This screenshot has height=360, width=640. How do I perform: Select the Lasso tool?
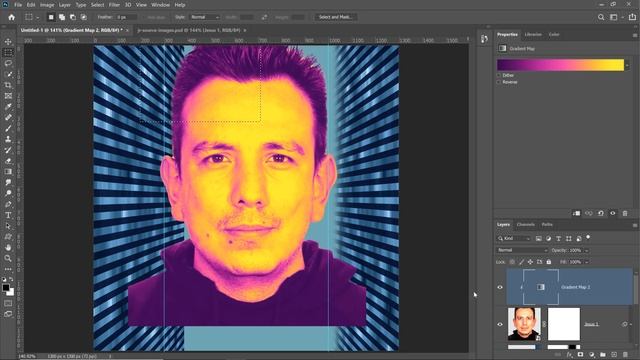tap(8, 63)
